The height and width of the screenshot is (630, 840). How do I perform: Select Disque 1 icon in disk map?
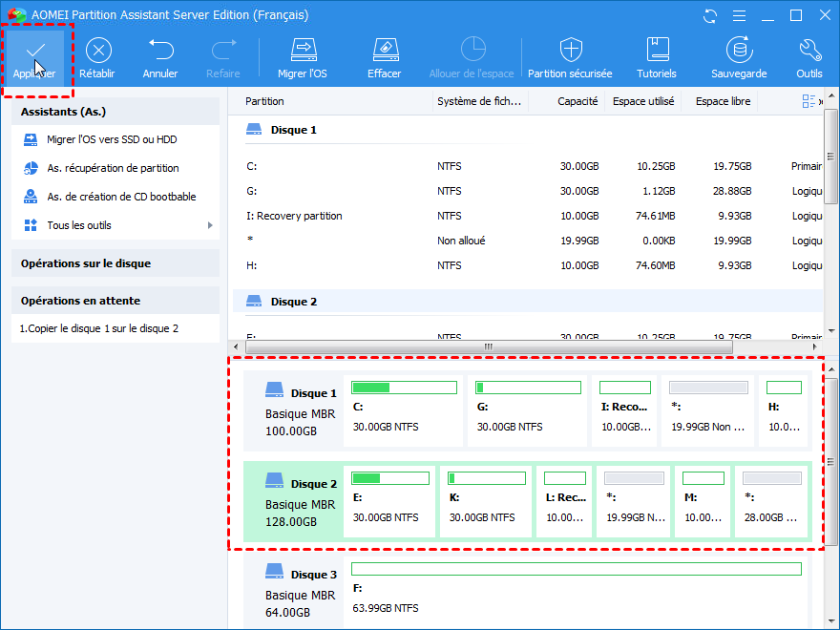[x=274, y=390]
